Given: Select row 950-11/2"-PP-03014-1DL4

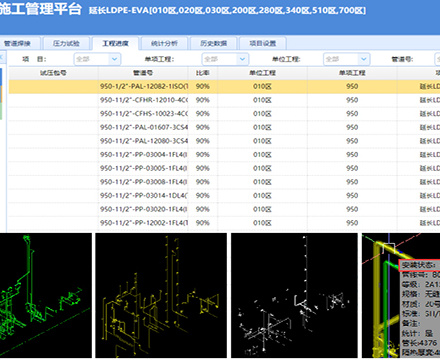Looking at the screenshot, I should pyautogui.click(x=224, y=196).
